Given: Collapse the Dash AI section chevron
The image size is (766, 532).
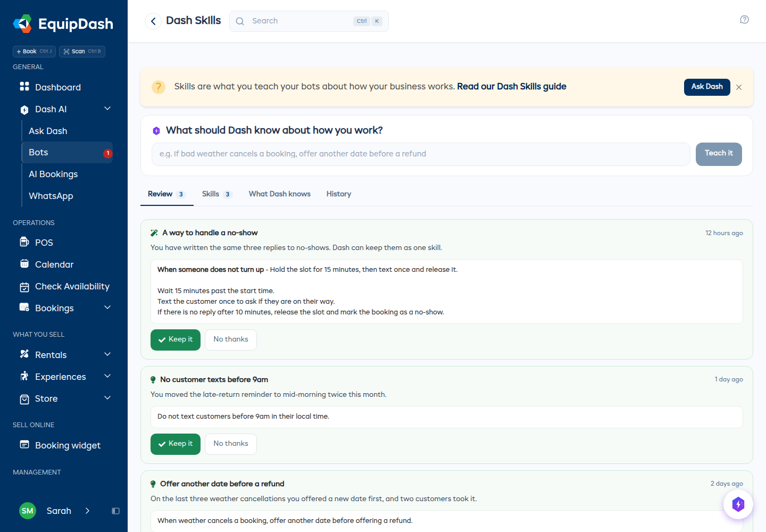Looking at the screenshot, I should click(x=107, y=109).
